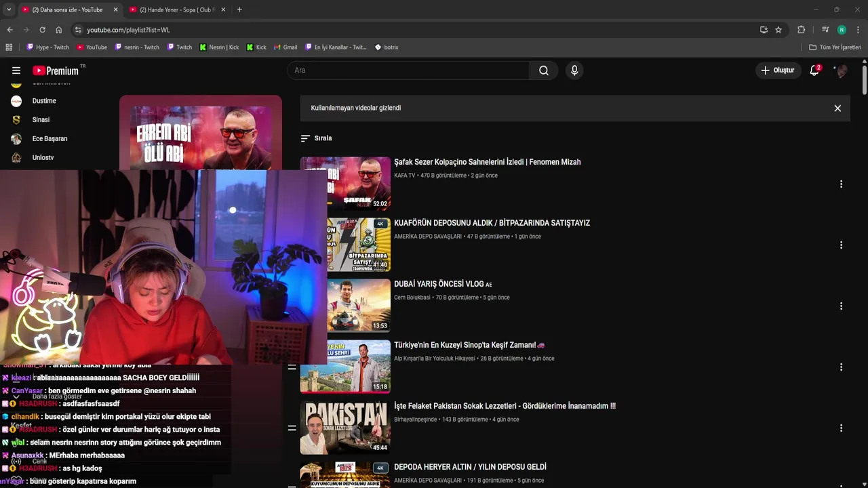Close the 'Daha sonra izle' tab

(x=115, y=9)
